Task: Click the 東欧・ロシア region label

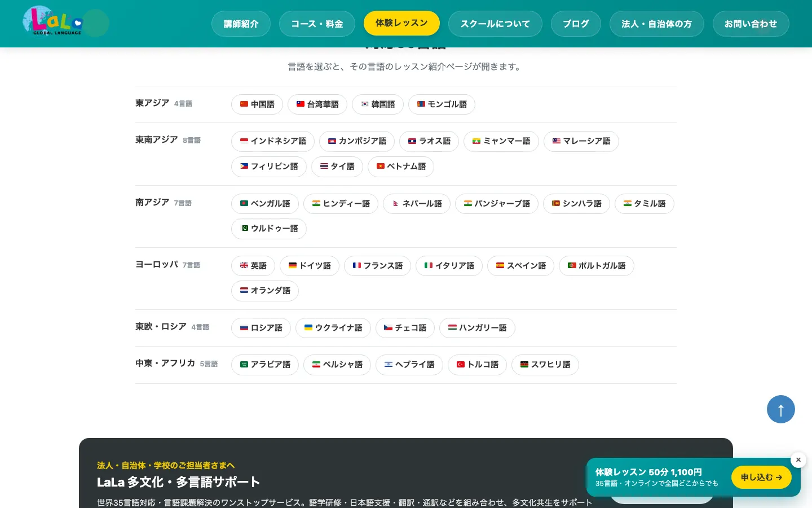Action: pyautogui.click(x=161, y=327)
